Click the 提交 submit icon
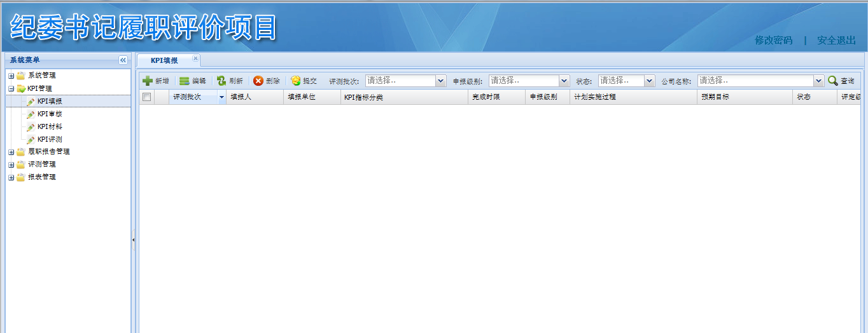This screenshot has height=333, width=868. [x=296, y=81]
